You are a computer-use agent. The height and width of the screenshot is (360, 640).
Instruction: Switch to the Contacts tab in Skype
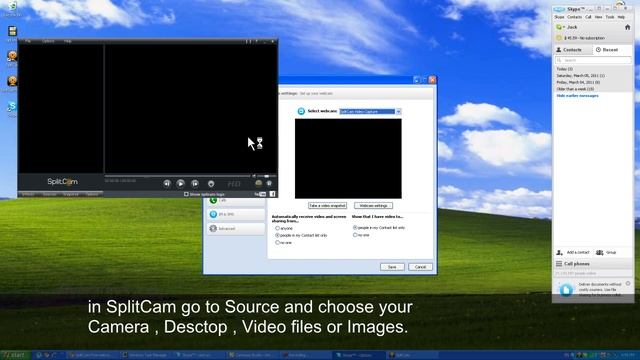pos(572,50)
